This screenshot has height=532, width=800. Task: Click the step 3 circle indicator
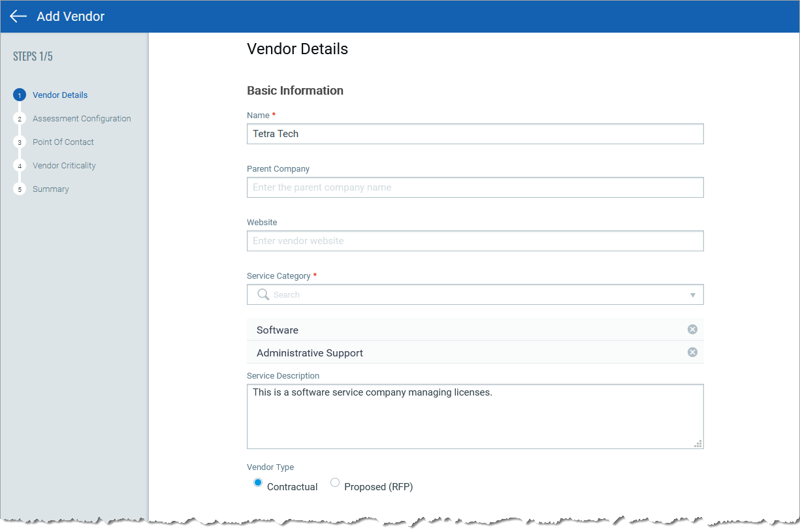coord(20,142)
